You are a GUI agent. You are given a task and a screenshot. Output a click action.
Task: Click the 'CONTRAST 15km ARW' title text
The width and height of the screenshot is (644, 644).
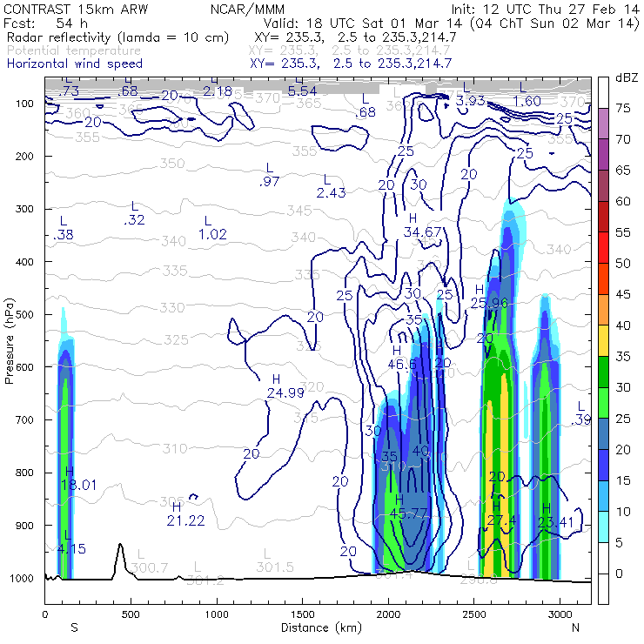(76, 9)
